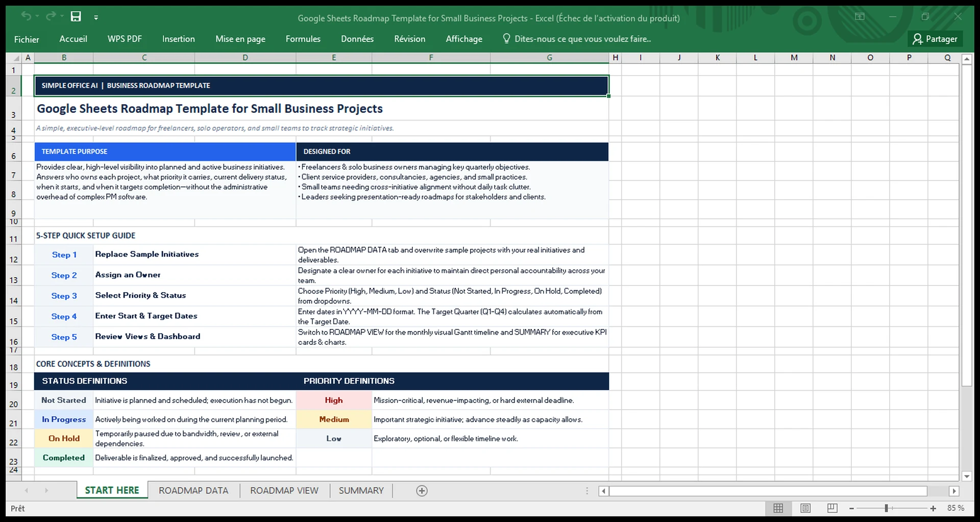Open the Undo history dropdown arrow
The image size is (980, 522).
click(x=37, y=16)
